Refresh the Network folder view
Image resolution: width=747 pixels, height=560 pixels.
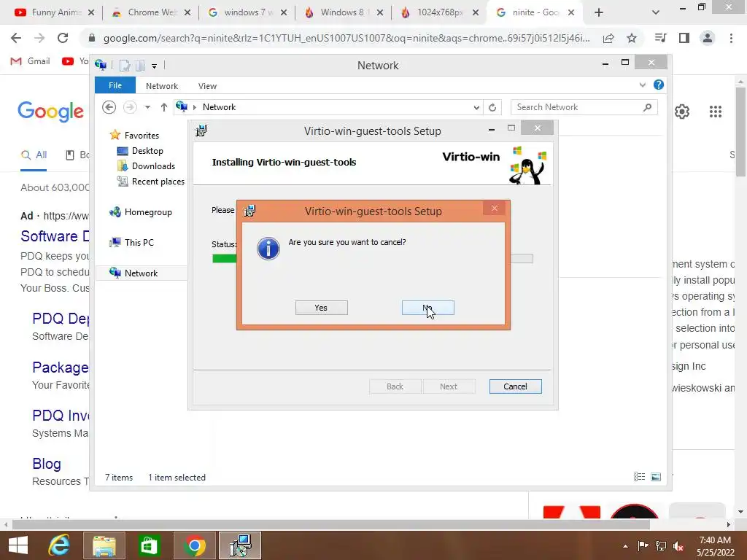(492, 108)
